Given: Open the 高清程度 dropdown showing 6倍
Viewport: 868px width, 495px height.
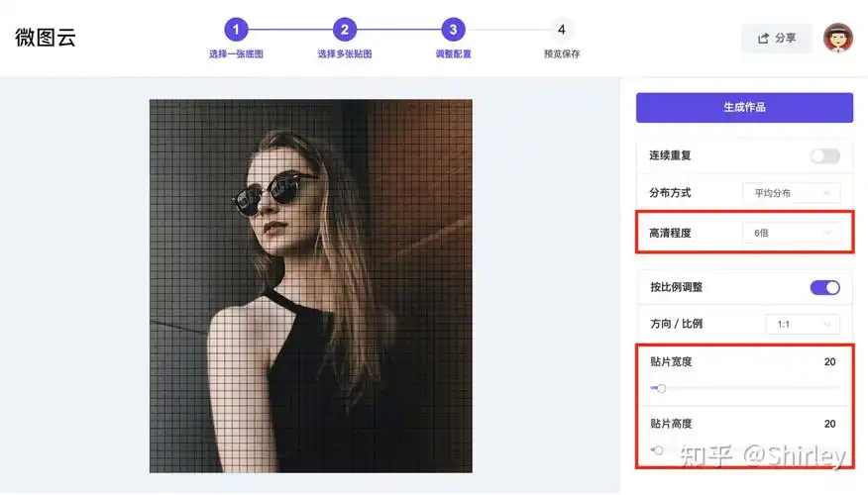Looking at the screenshot, I should [x=791, y=233].
